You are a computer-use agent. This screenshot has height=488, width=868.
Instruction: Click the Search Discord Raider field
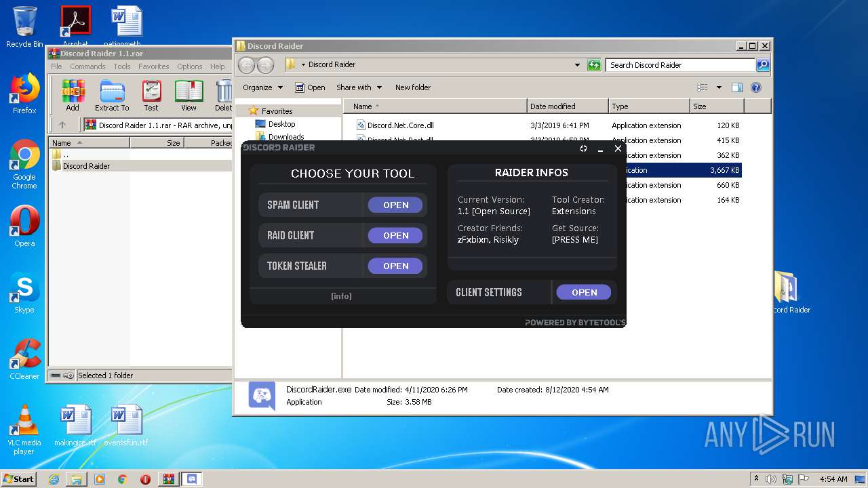point(680,65)
